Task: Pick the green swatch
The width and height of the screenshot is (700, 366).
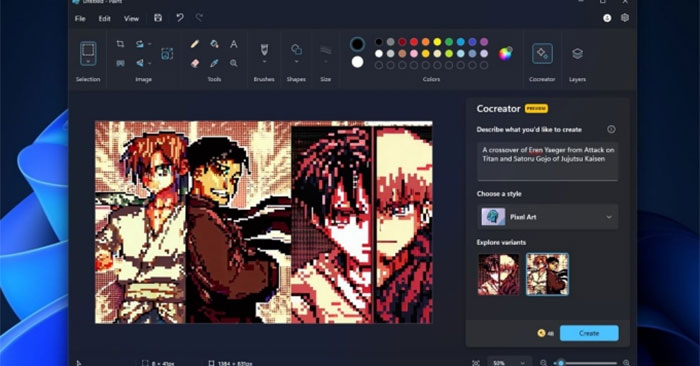Action: pos(449,42)
